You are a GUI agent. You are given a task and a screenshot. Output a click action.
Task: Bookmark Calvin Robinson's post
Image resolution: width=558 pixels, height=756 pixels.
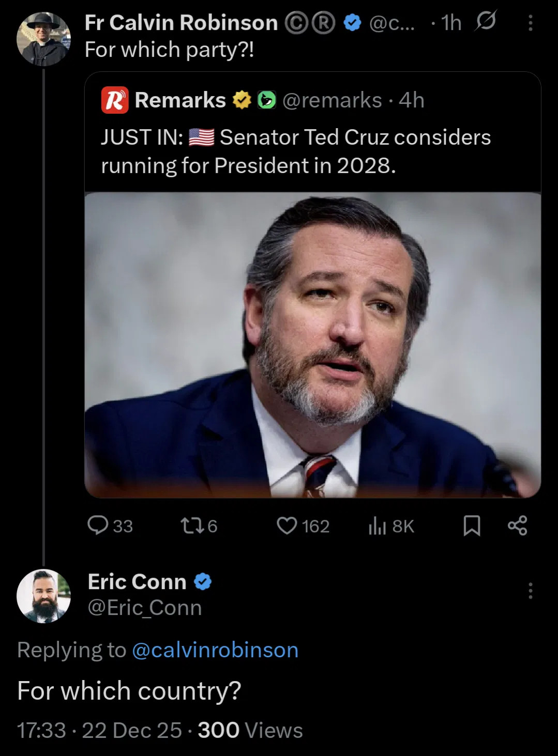[x=472, y=526]
